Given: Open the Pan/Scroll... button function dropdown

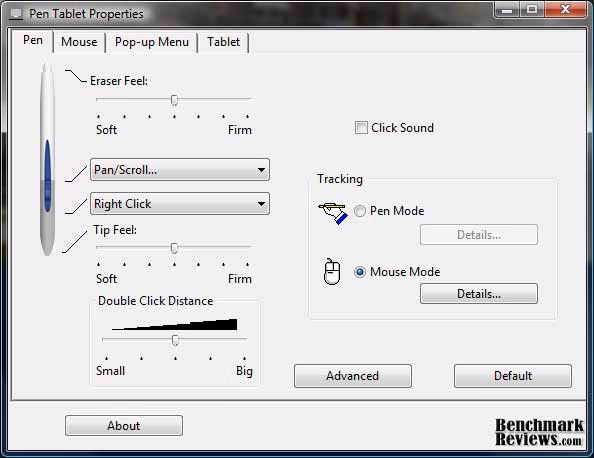Looking at the screenshot, I should [180, 170].
